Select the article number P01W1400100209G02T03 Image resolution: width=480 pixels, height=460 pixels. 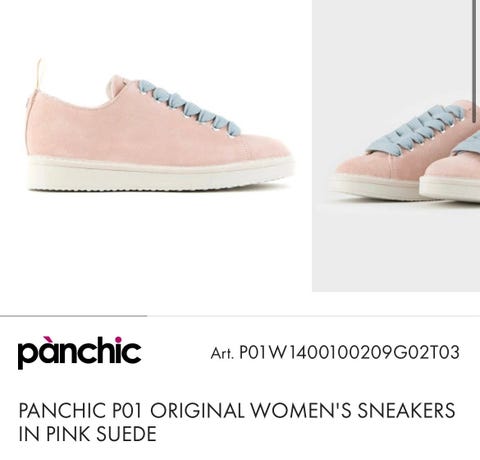[x=349, y=353]
